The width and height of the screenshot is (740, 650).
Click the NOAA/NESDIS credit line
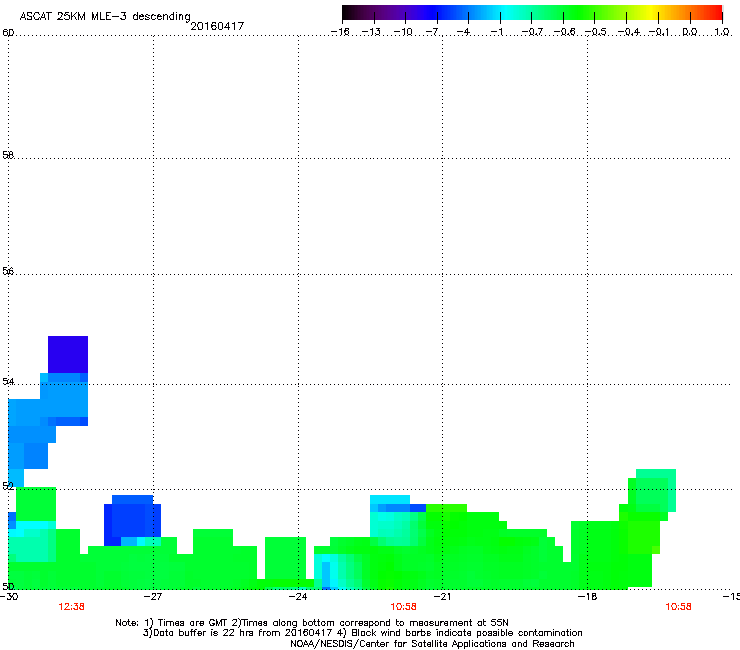(x=432, y=643)
